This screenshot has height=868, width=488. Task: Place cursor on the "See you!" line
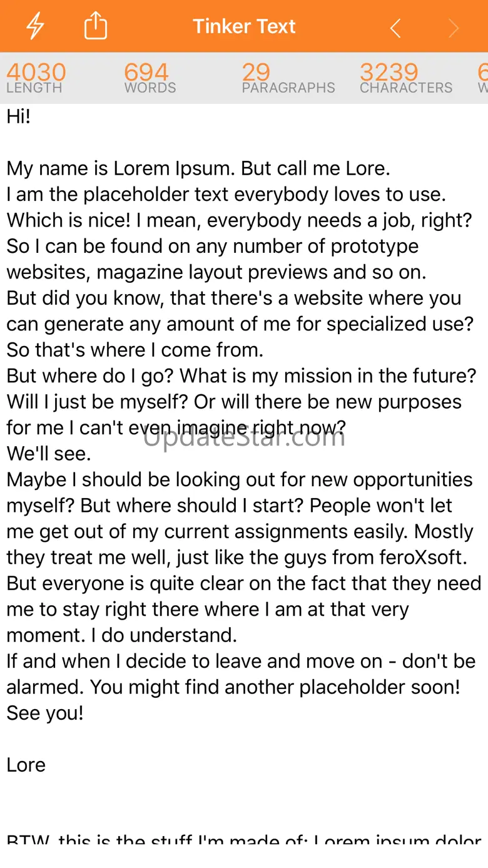point(45,713)
